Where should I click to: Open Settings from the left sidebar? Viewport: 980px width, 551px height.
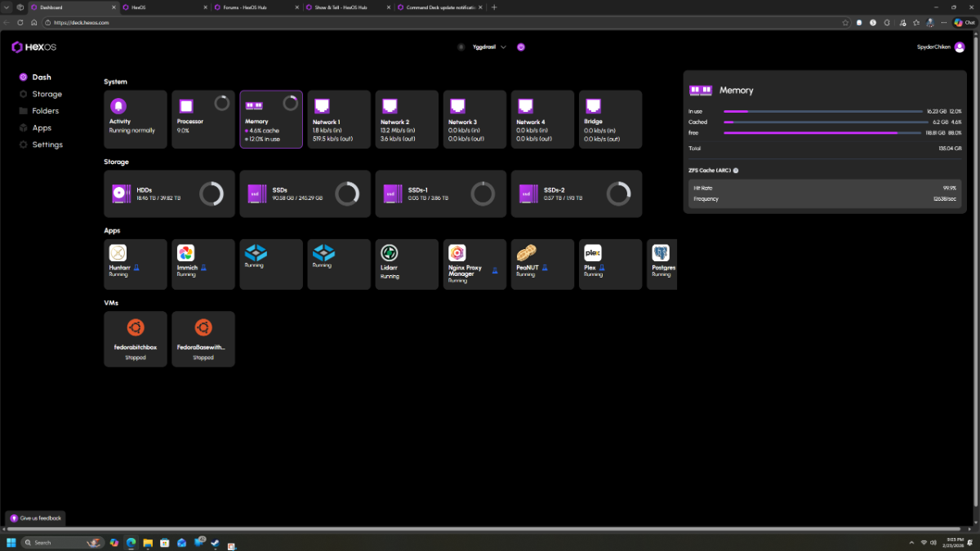[x=47, y=144]
